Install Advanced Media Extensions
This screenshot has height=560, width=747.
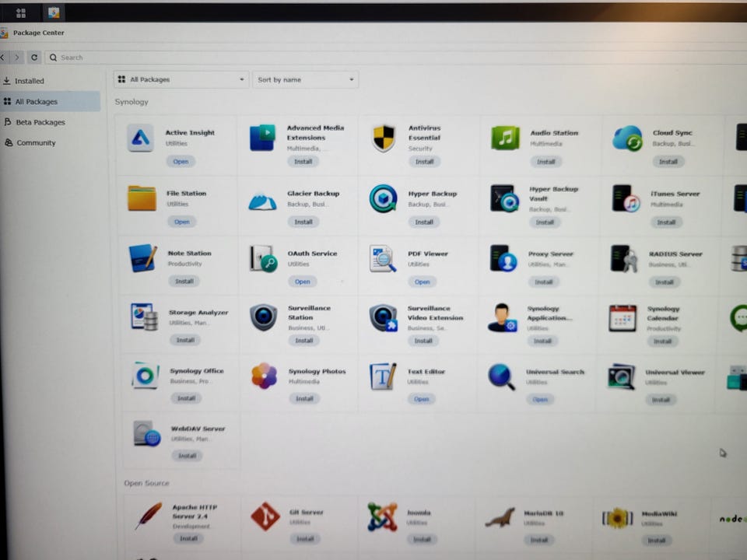tap(303, 162)
